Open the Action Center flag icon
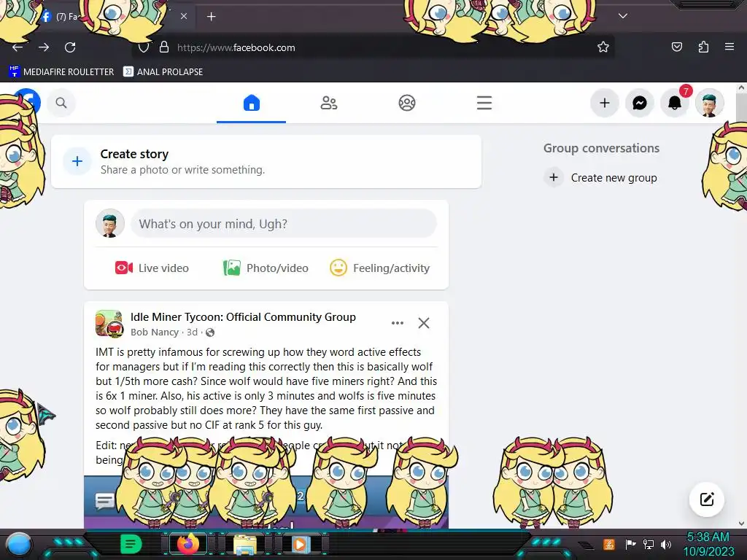The height and width of the screenshot is (560, 747). 630,544
